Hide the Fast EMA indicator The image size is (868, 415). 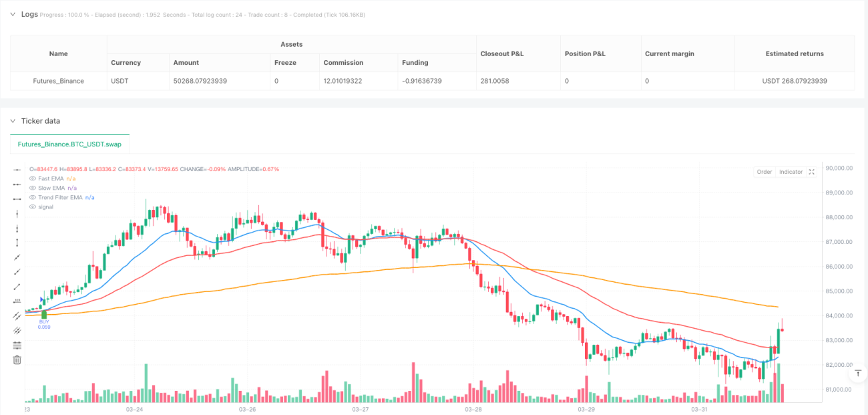pyautogui.click(x=33, y=178)
